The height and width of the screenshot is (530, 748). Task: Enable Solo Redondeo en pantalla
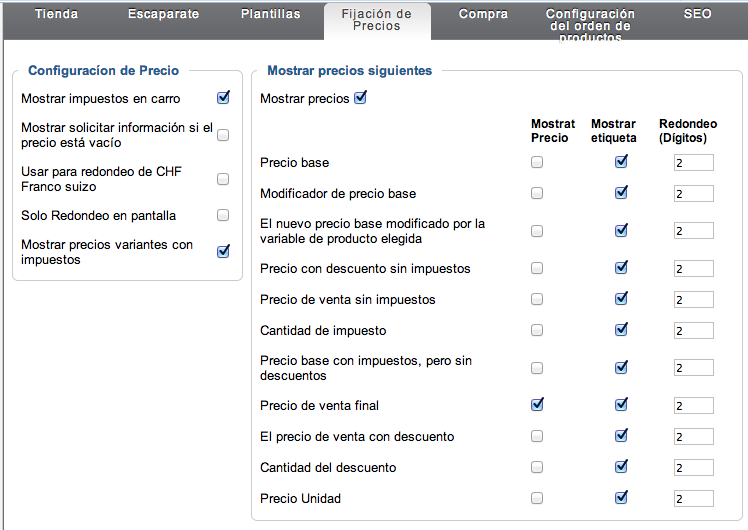click(x=223, y=215)
